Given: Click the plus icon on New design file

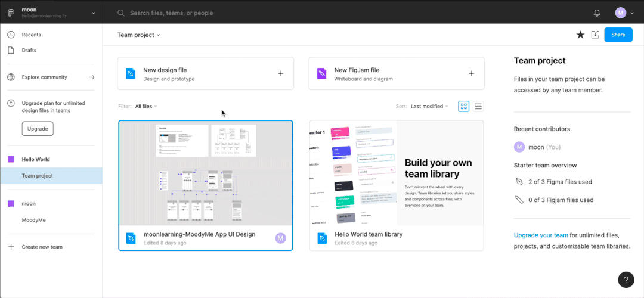Looking at the screenshot, I should pos(280,73).
